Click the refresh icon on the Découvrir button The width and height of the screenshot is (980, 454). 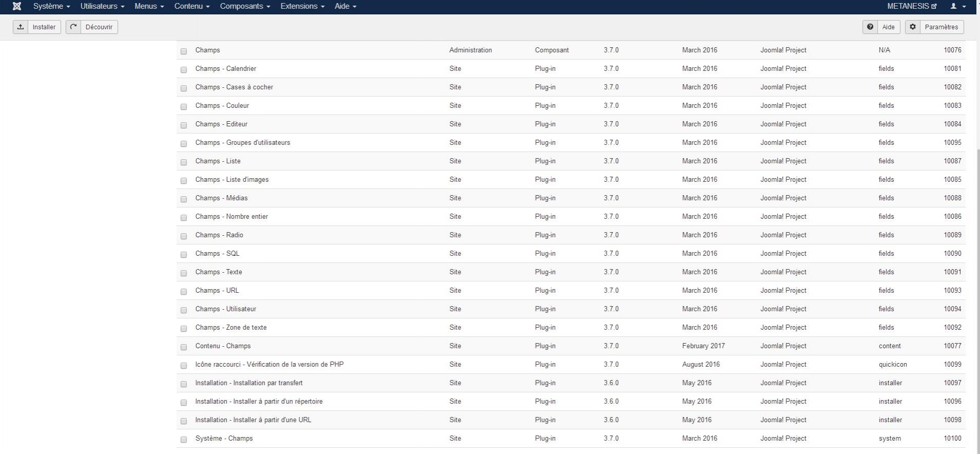[x=73, y=27]
